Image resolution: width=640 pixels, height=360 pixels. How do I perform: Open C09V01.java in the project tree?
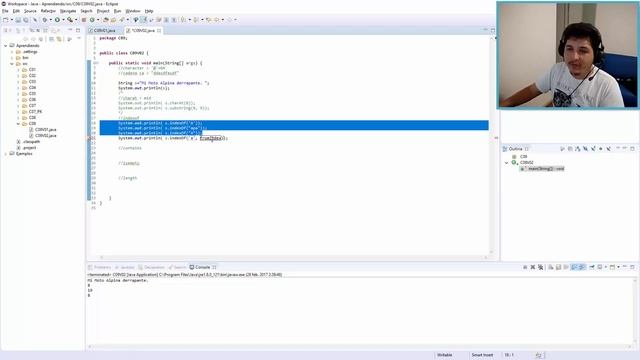click(45, 129)
